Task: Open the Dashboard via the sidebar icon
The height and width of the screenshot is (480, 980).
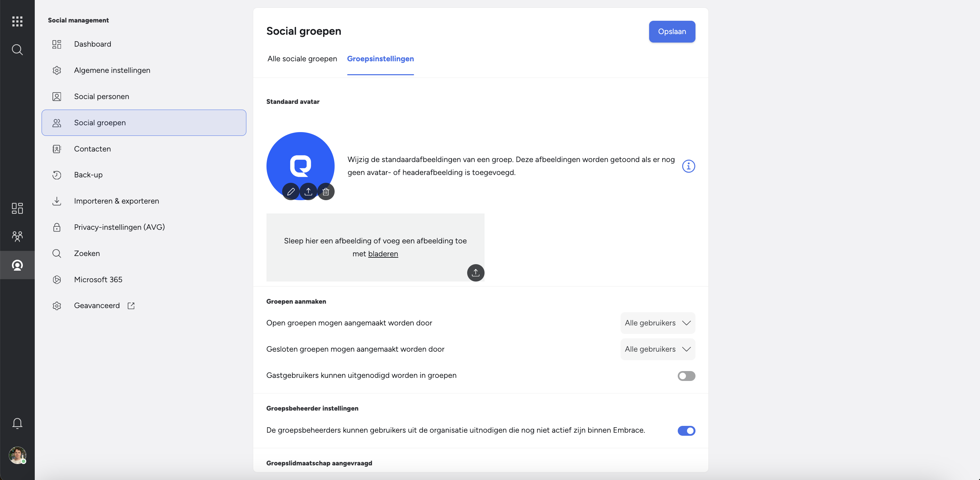Action: (x=57, y=44)
